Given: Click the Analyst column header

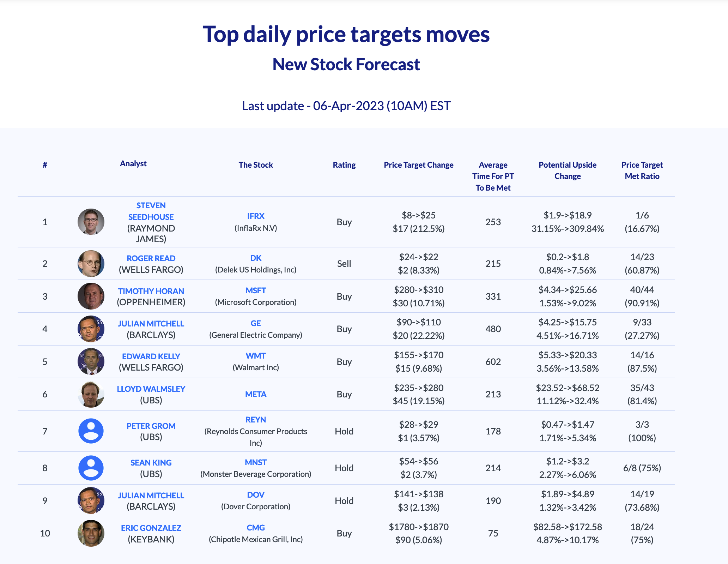Looking at the screenshot, I should pos(133,163).
